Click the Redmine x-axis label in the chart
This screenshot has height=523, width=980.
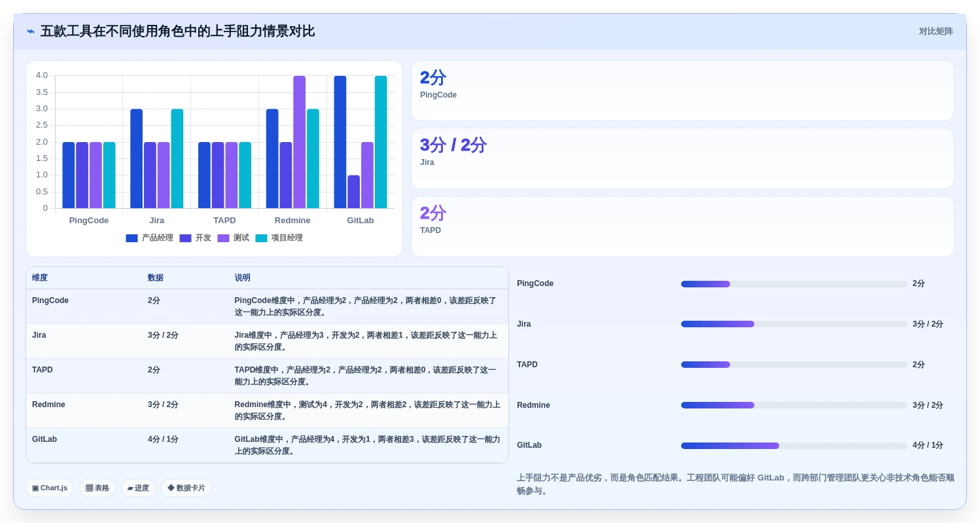(x=292, y=221)
